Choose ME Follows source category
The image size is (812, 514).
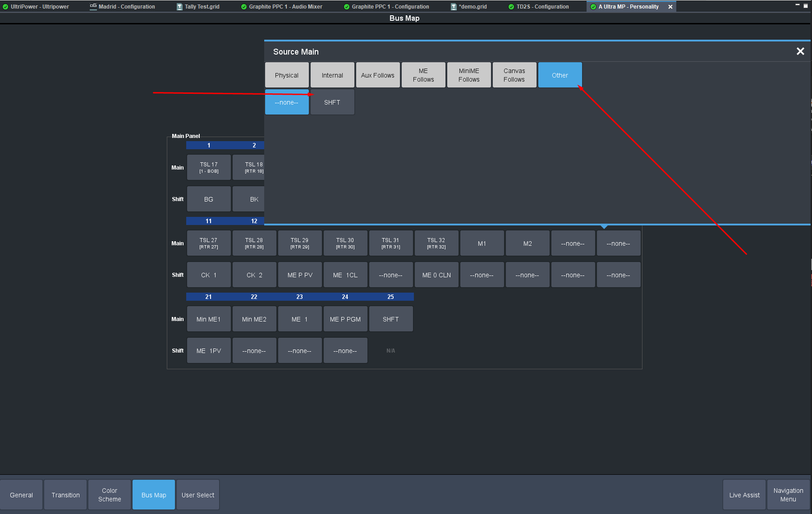(x=423, y=75)
